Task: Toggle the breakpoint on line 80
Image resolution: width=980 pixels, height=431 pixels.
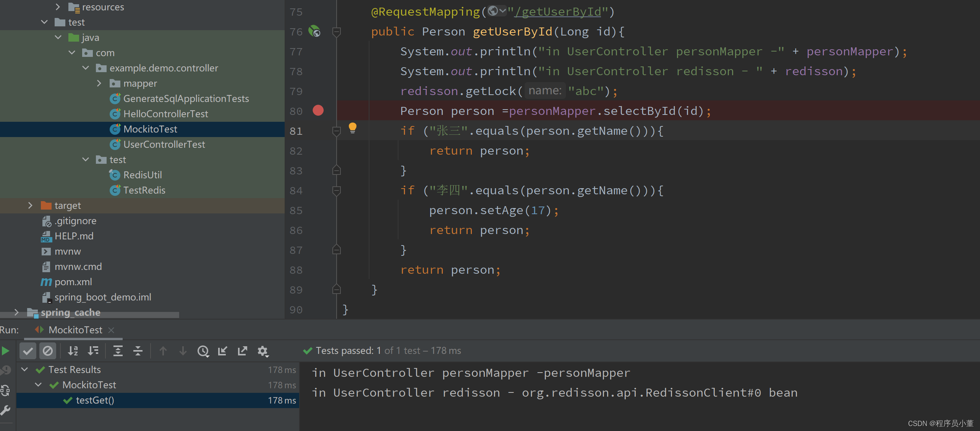Action: coord(318,111)
